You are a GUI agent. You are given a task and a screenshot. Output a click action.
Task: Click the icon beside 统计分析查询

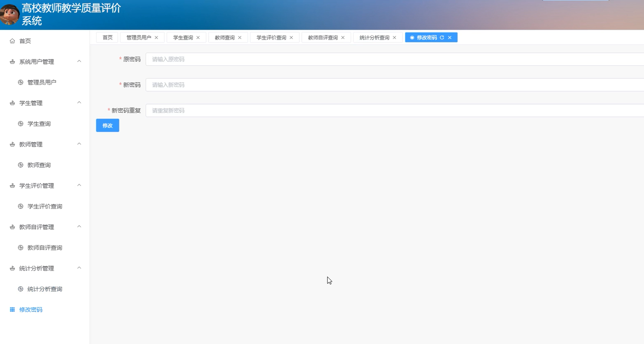[20, 289]
